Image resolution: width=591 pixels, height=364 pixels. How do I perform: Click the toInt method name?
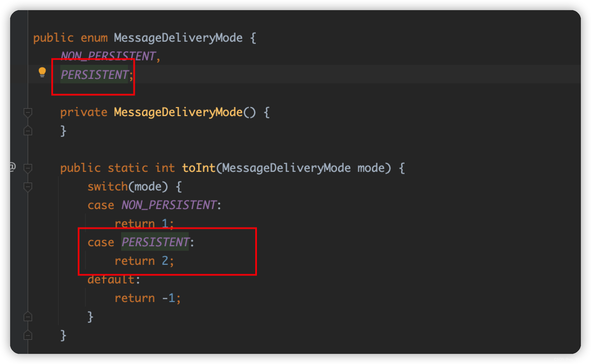coord(199,168)
